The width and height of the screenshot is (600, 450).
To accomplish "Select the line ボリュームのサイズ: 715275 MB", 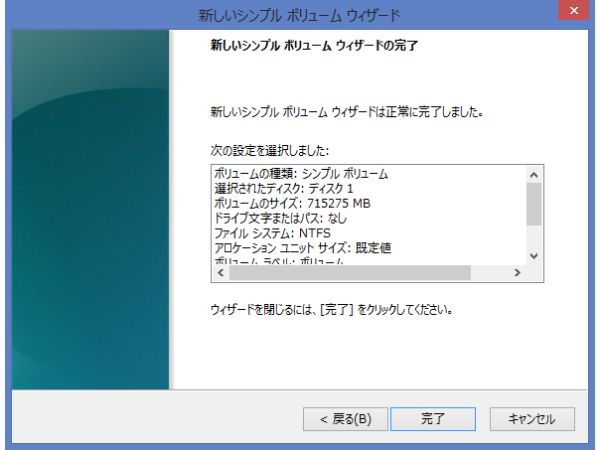I will (x=292, y=204).
